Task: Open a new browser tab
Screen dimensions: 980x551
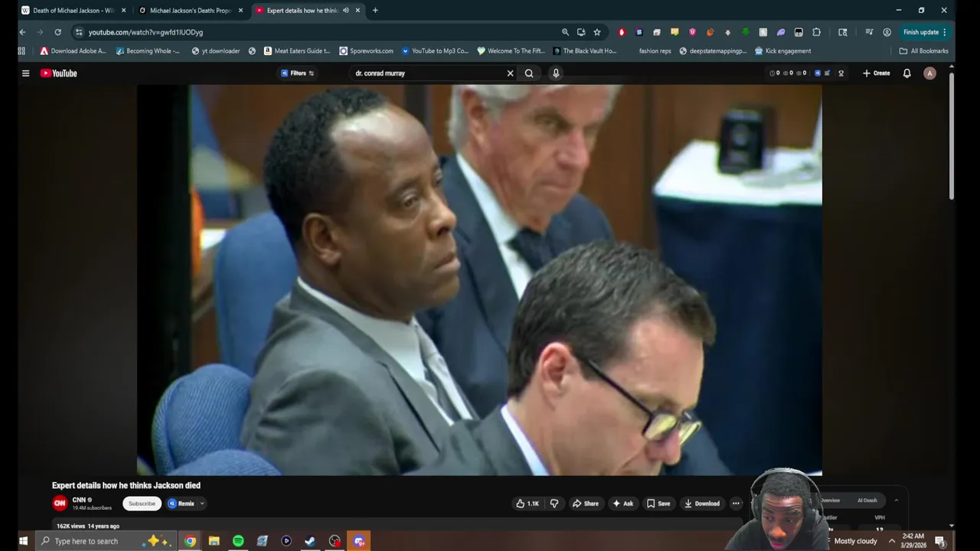Action: click(x=375, y=11)
